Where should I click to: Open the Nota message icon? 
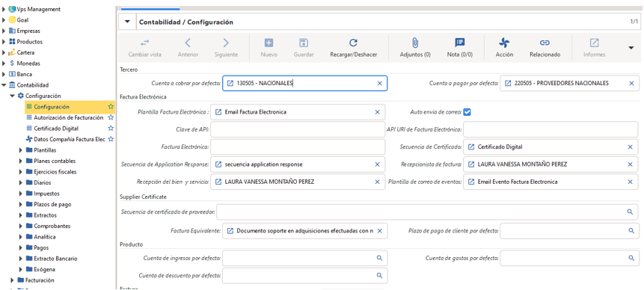[459, 43]
